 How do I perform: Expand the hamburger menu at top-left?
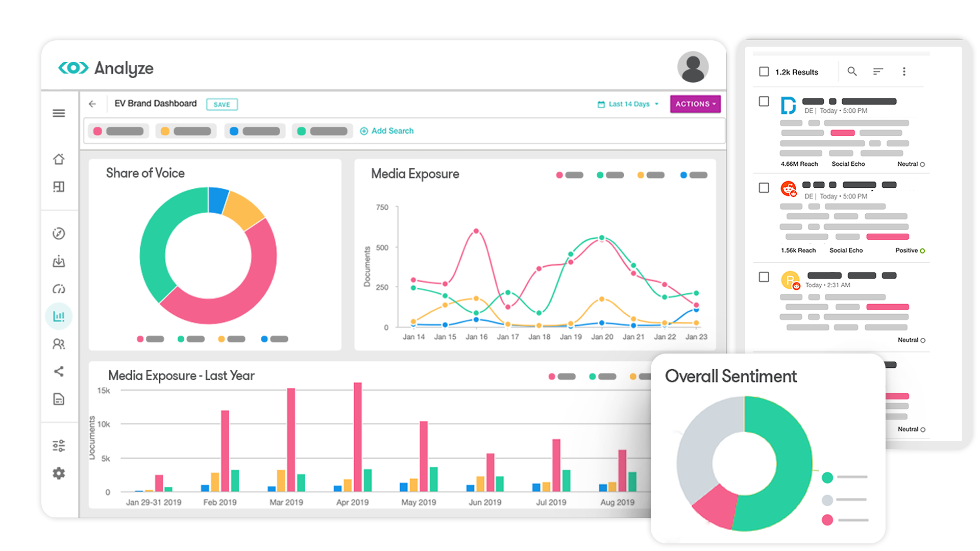pyautogui.click(x=59, y=113)
